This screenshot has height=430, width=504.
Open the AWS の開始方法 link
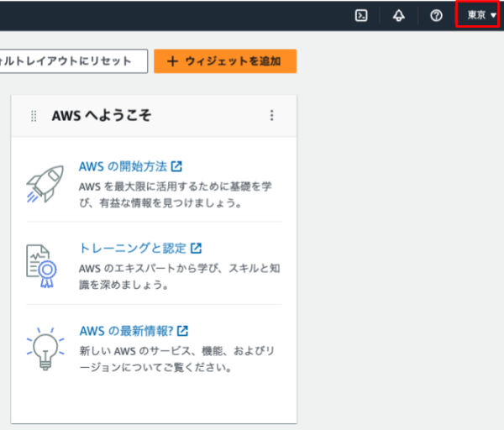pos(123,166)
